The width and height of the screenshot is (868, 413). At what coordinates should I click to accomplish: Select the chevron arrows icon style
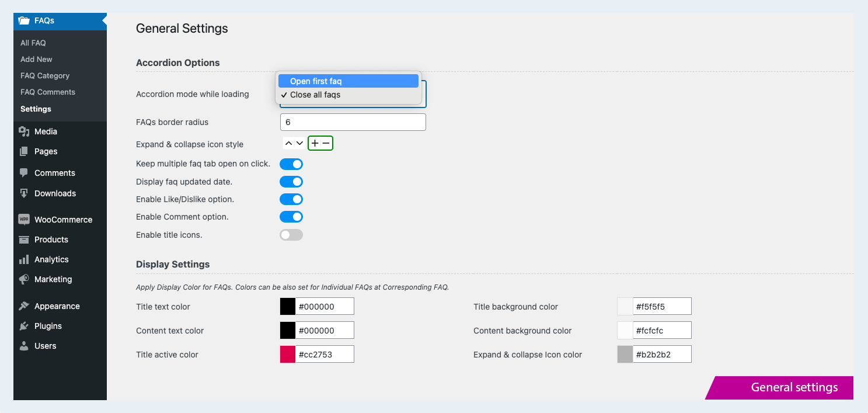294,143
